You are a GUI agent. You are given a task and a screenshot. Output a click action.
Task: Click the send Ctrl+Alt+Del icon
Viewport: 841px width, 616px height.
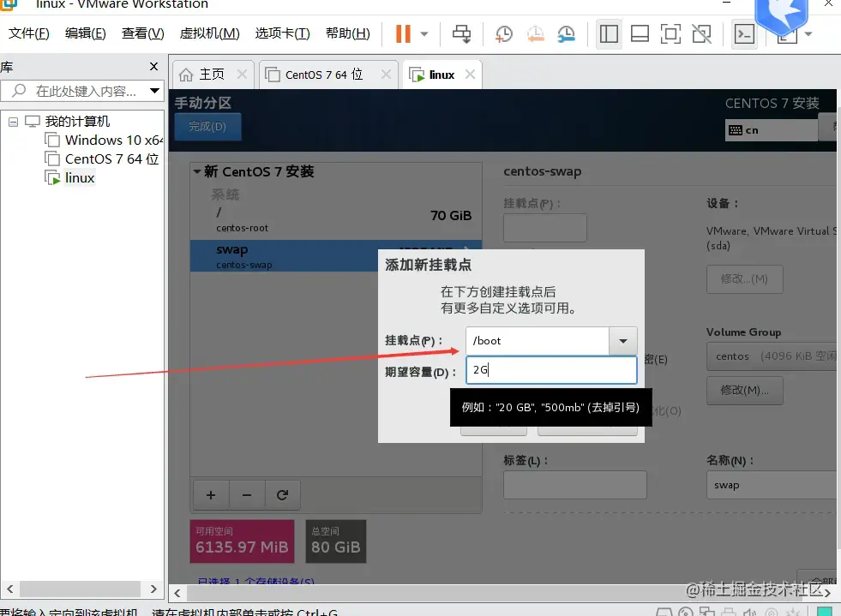[461, 33]
